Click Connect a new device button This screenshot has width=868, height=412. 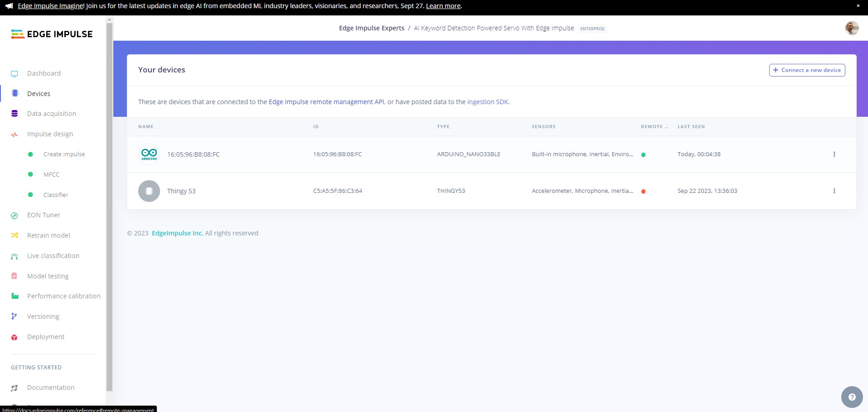807,70
